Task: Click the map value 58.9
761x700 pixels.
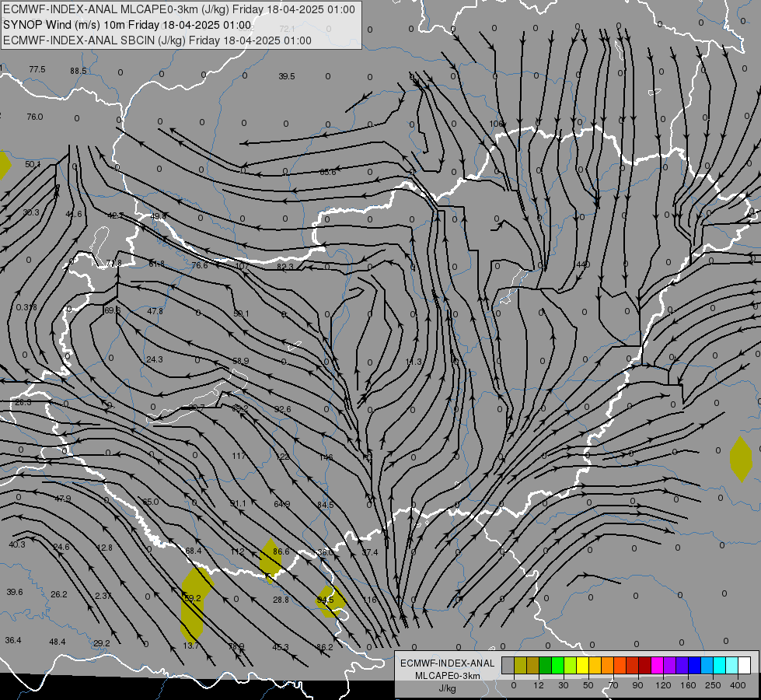Action: [241, 361]
